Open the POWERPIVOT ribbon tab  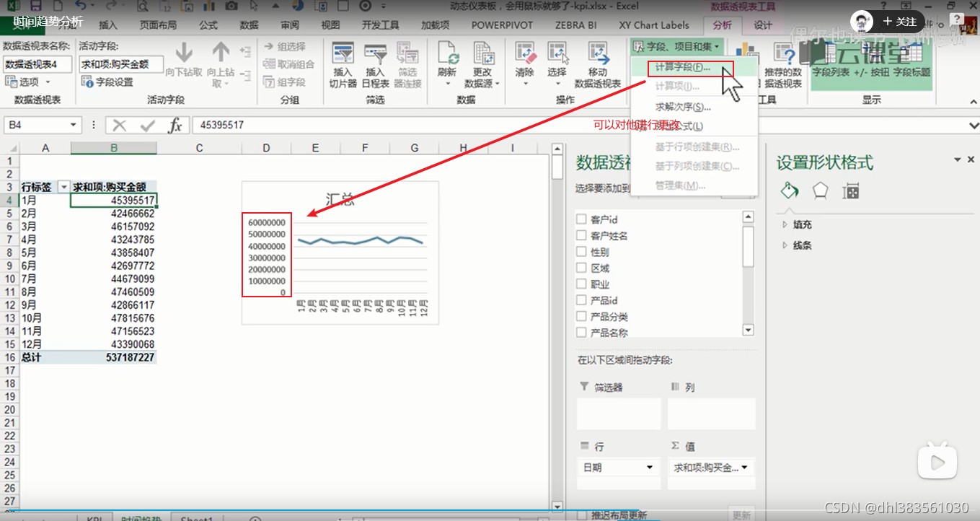tap(502, 25)
